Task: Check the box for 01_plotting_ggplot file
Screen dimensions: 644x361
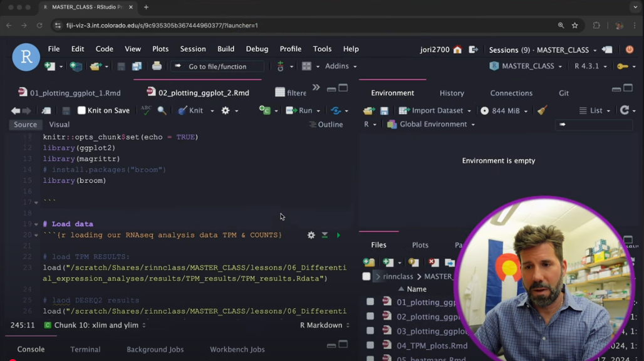Action: coord(370,302)
